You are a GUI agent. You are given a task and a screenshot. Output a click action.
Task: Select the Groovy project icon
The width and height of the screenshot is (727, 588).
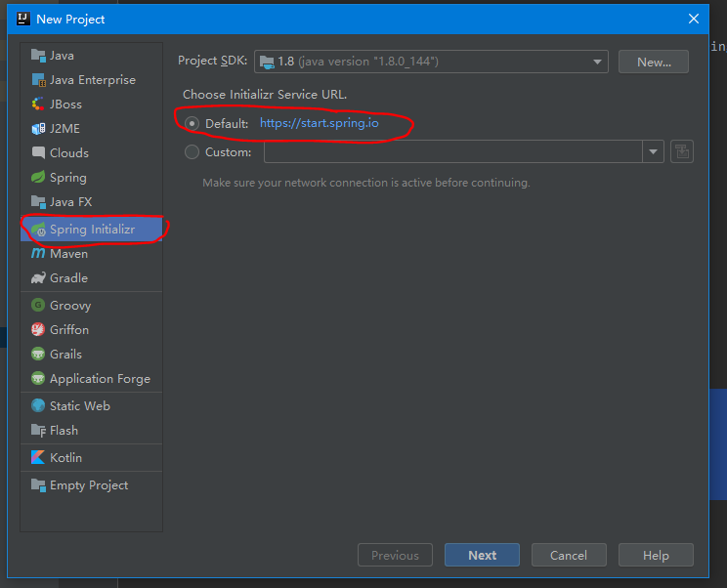coord(38,306)
